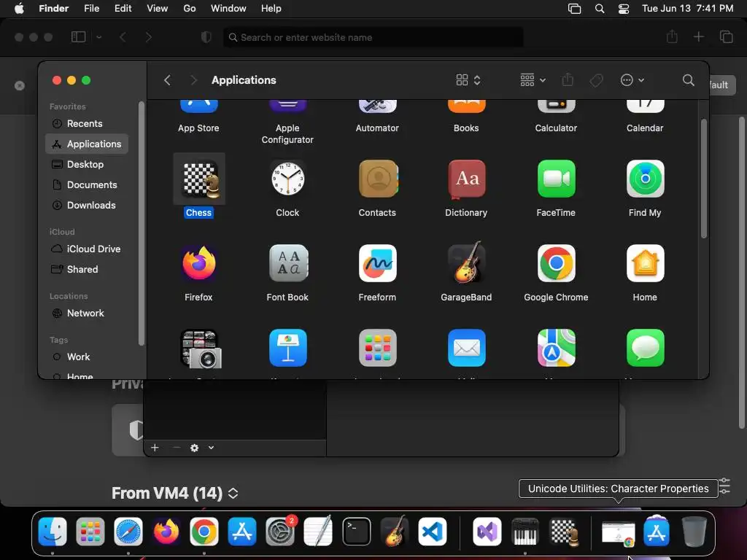
Task: Click the Finder icon grid scrollbar
Action: coord(704,179)
